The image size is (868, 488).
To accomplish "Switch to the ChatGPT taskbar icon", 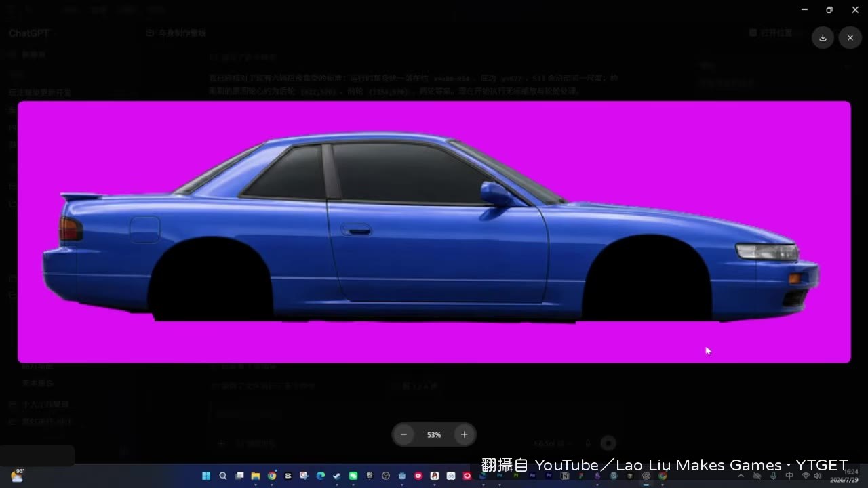I will 646,476.
